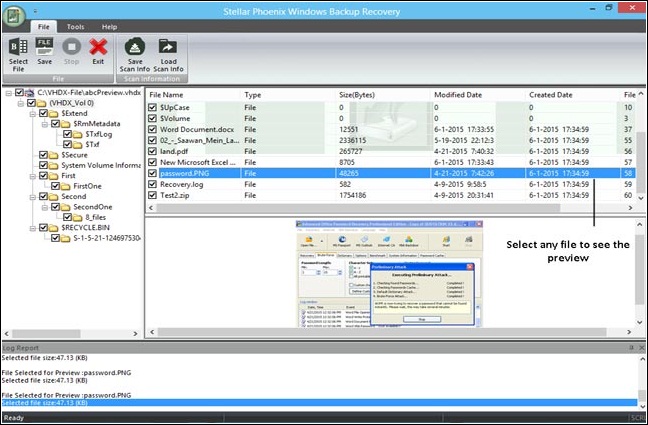Toggle the $Txf folder checkbox

tap(67, 144)
